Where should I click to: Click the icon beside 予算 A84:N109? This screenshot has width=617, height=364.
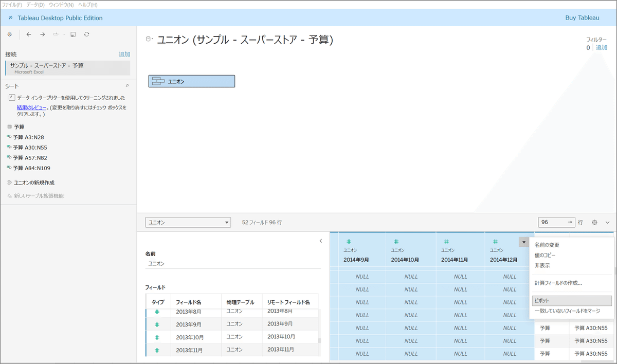(9, 168)
